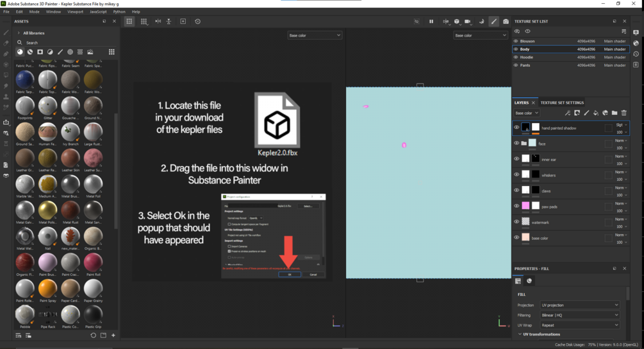Open Projection UV projection dropdown
644x349 pixels.
579,305
